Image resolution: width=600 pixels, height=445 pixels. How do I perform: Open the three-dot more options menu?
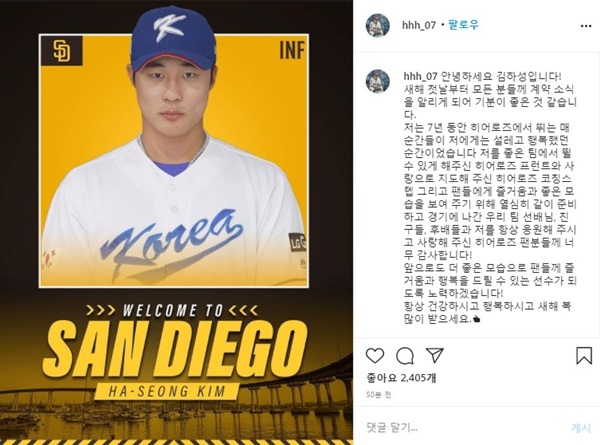click(x=586, y=26)
